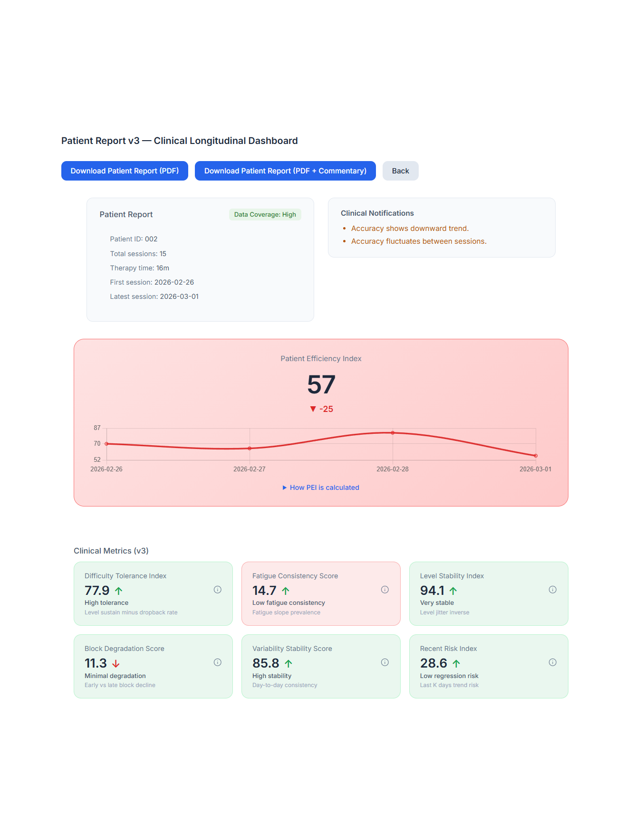644x822 pixels.
Task: Download Patient Report (PDF) button
Action: (x=125, y=171)
